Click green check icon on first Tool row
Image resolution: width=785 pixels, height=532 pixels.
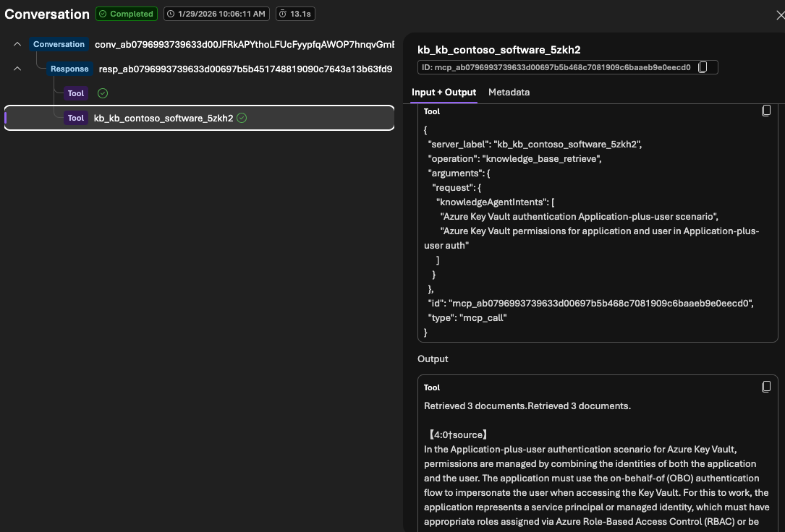(x=103, y=93)
